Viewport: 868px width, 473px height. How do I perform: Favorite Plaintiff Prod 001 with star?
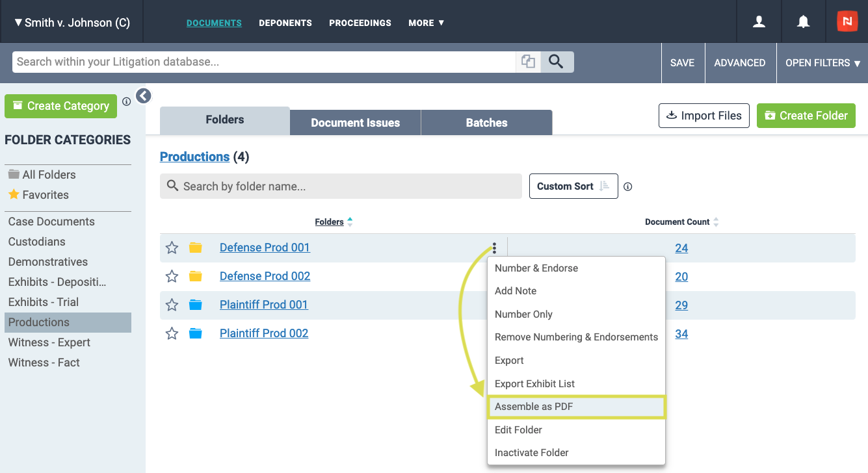click(x=172, y=305)
